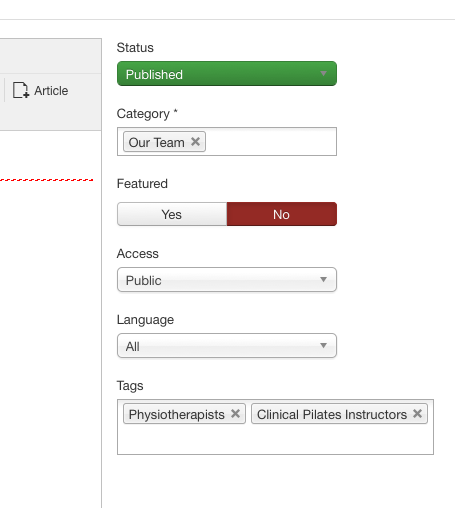Remove the Clinical Pilates Instructors tag
Screen dimensions: 455x508
coord(417,414)
